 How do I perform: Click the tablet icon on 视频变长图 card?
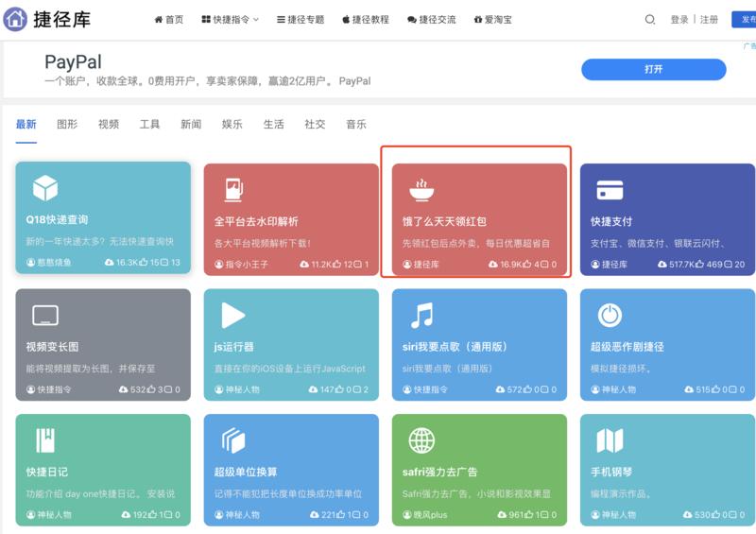(45, 316)
